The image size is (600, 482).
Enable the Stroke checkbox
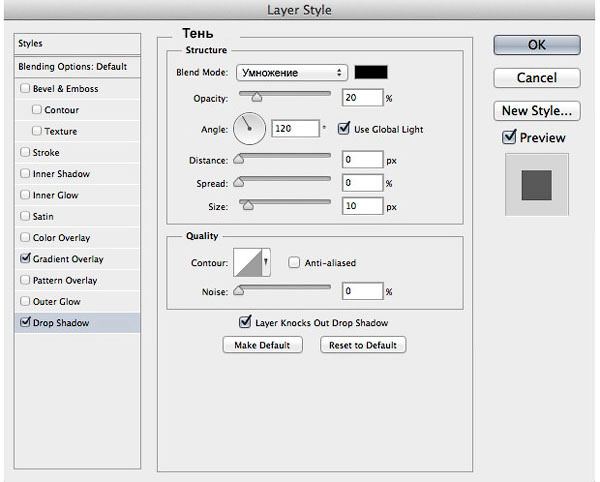pos(25,152)
